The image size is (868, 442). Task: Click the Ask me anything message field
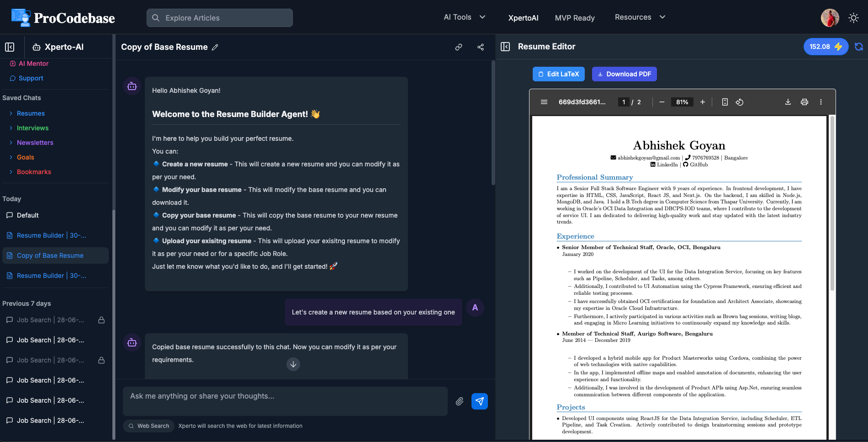[x=285, y=401]
